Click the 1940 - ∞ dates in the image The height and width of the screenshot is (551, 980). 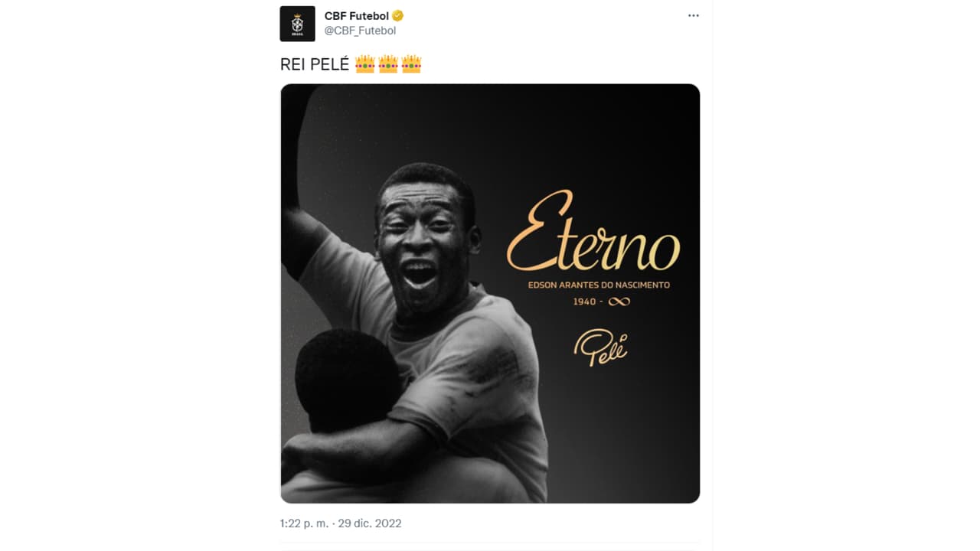pyautogui.click(x=602, y=302)
